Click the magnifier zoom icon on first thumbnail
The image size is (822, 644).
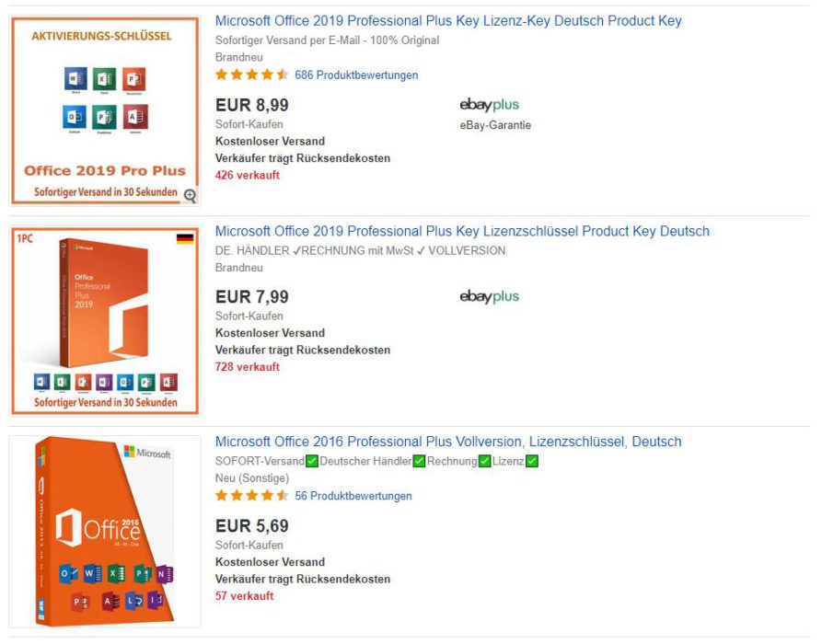click(x=190, y=196)
